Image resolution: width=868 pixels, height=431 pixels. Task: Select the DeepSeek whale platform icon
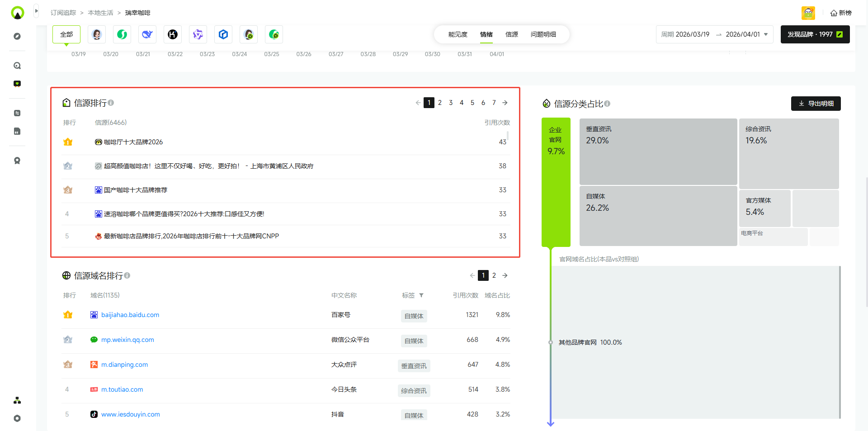point(147,34)
